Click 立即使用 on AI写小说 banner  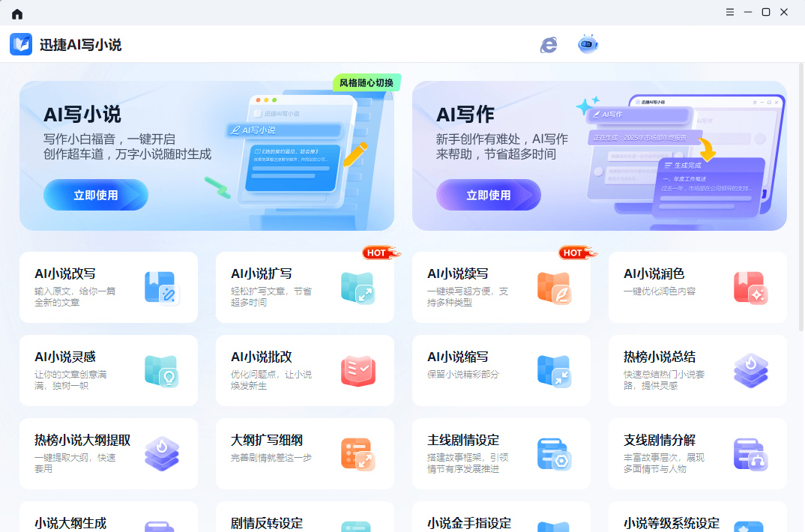(x=96, y=195)
